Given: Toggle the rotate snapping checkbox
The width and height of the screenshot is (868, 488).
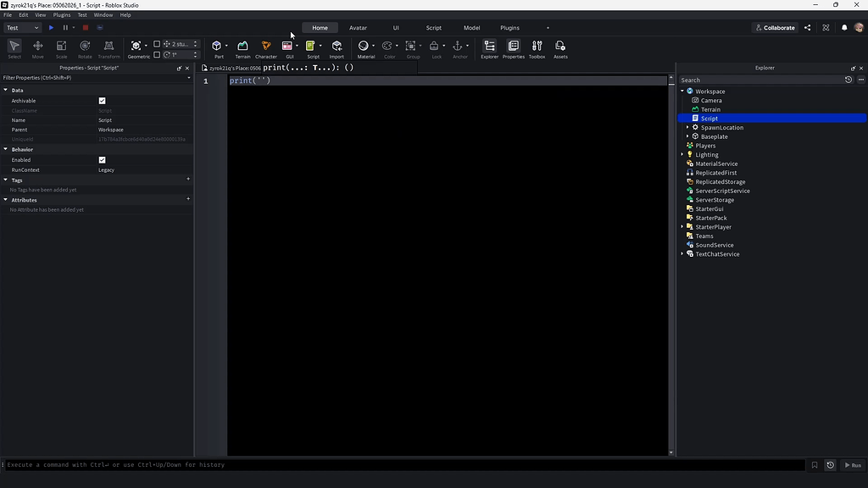Looking at the screenshot, I should point(157,55).
